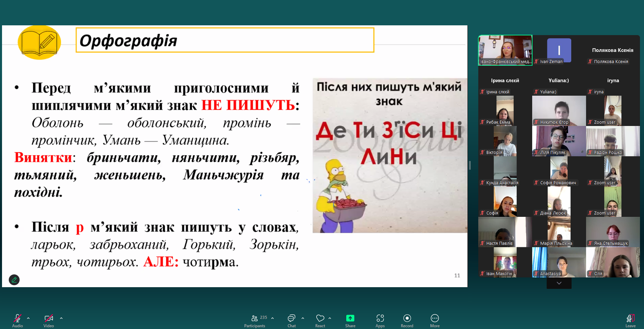Expand the arrow next to React
Screen dimensions: 644x329
(x=330, y=318)
